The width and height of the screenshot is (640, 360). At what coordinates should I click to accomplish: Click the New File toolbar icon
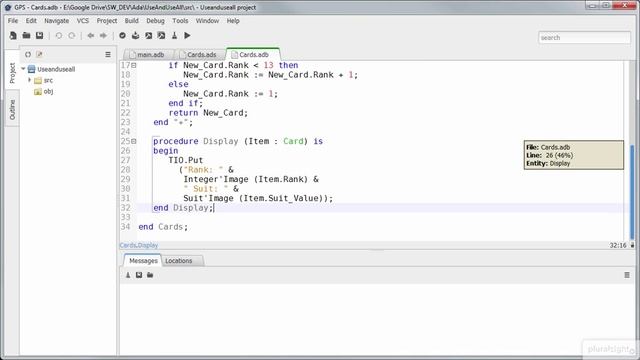13,36
